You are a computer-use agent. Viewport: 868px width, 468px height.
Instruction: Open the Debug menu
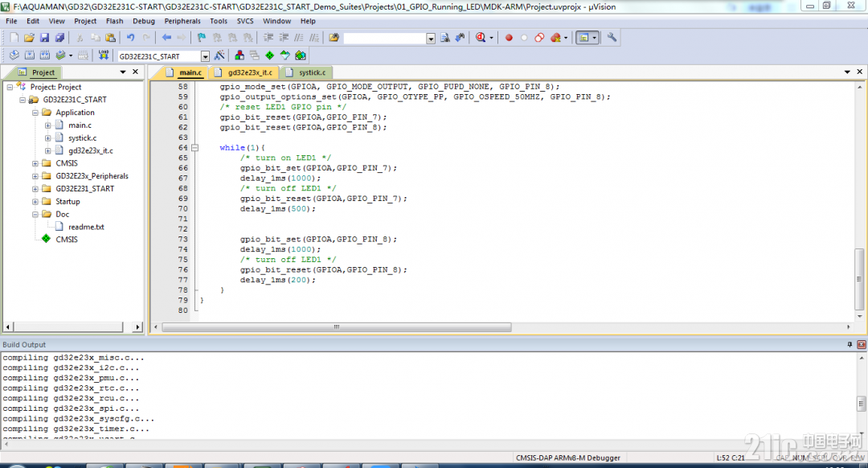(x=144, y=21)
